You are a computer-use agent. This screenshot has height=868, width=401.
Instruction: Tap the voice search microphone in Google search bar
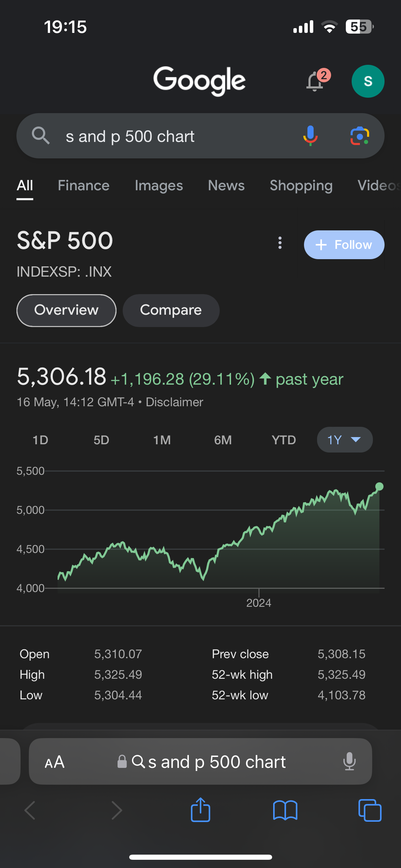310,136
